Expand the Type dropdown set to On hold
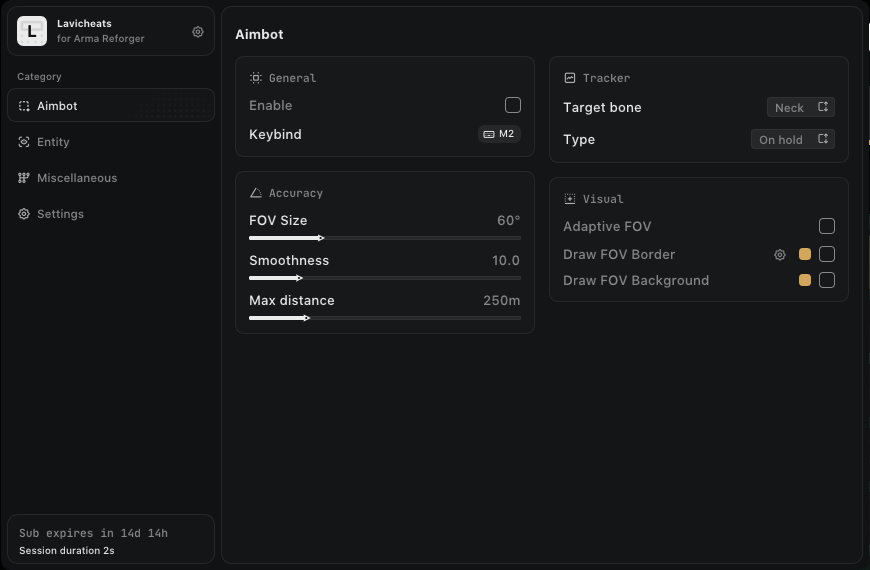870x570 pixels. tap(792, 139)
